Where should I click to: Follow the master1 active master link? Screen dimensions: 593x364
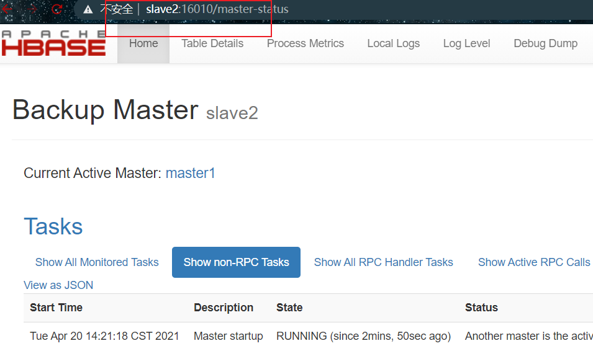click(191, 173)
